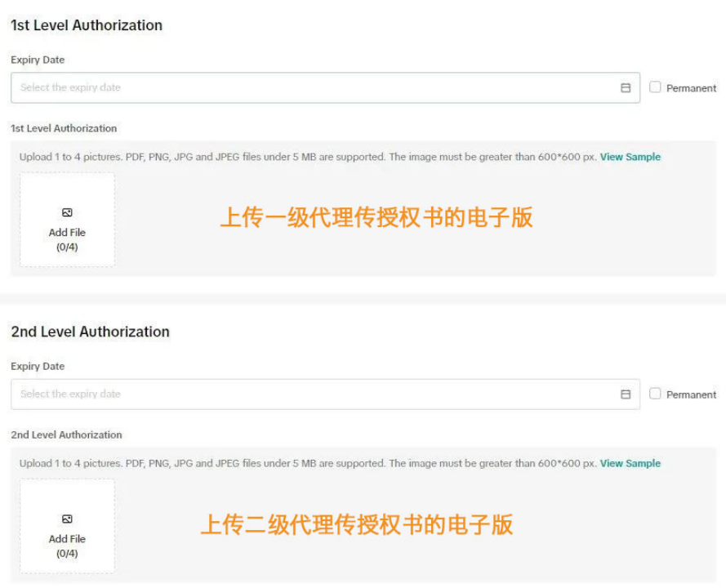Open calendar icon in 2nd Level expiry field
Screen dimensions: 726x588
tap(626, 394)
